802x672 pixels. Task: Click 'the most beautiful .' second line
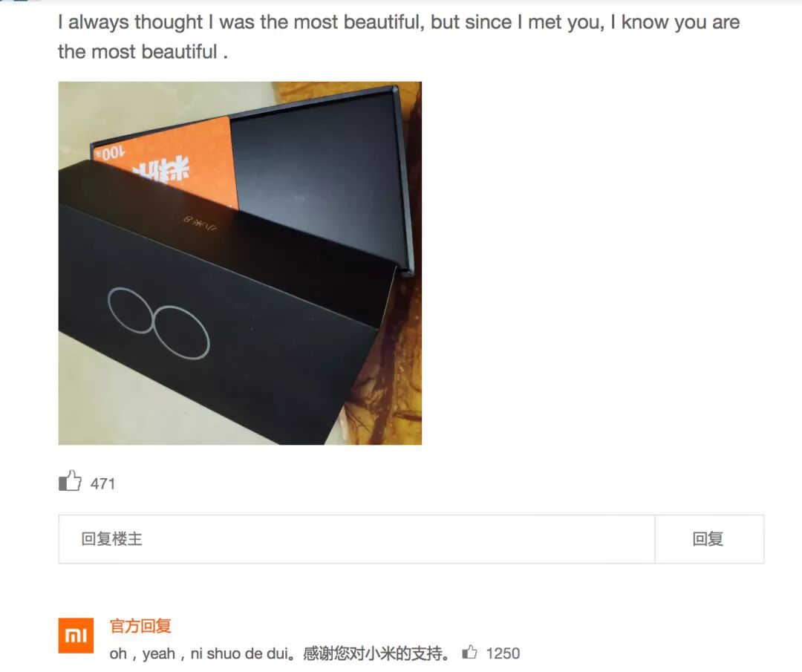click(x=143, y=52)
